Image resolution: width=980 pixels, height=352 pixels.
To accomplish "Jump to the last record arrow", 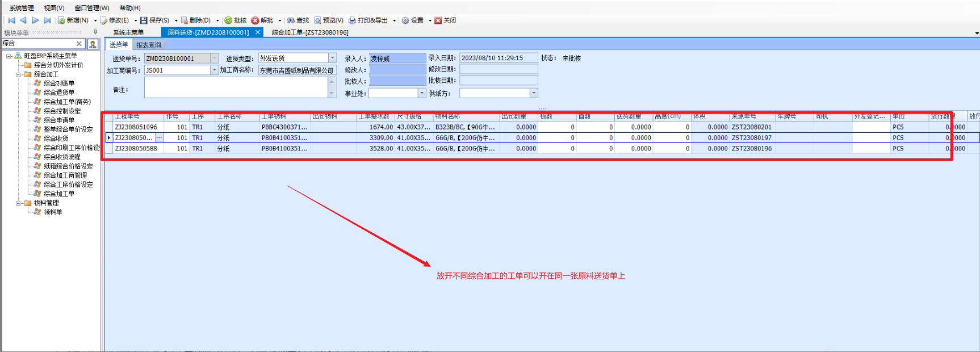I will pos(47,20).
